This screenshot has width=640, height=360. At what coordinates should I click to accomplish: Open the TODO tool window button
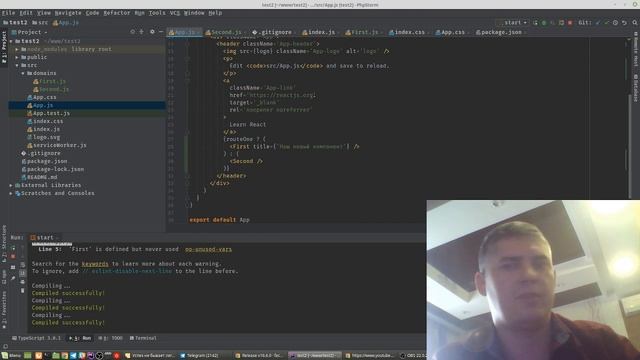tap(111, 338)
